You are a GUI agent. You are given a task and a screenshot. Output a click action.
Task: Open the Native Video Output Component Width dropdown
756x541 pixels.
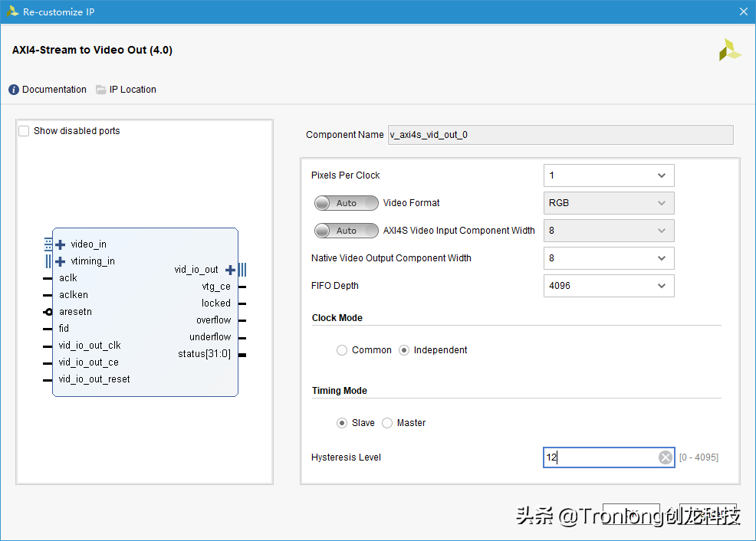tap(609, 258)
